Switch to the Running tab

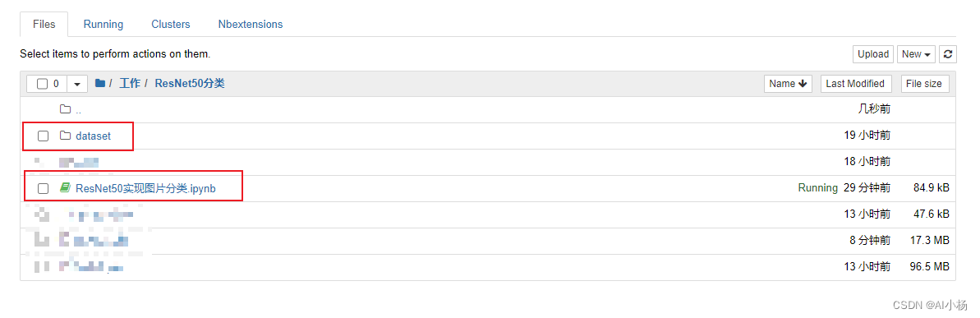pos(104,25)
